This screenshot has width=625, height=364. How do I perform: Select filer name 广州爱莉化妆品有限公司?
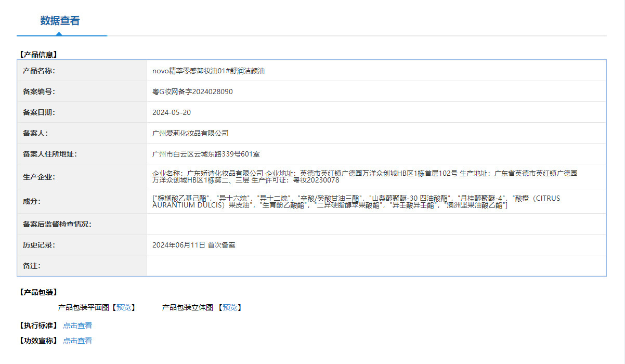190,133
